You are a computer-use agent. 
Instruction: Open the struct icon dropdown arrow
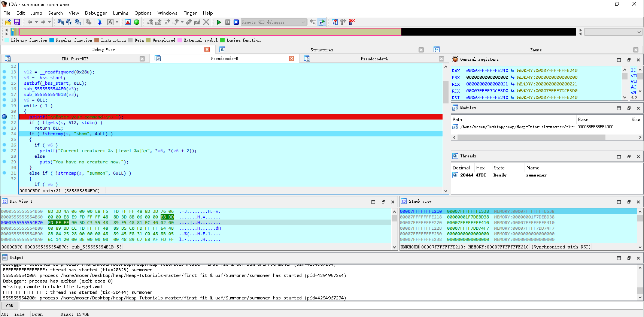[182, 22]
